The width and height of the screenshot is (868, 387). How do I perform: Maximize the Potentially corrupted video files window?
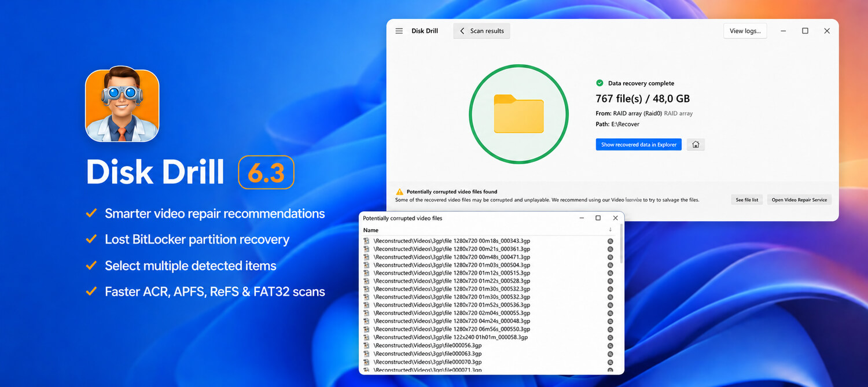[x=598, y=218]
